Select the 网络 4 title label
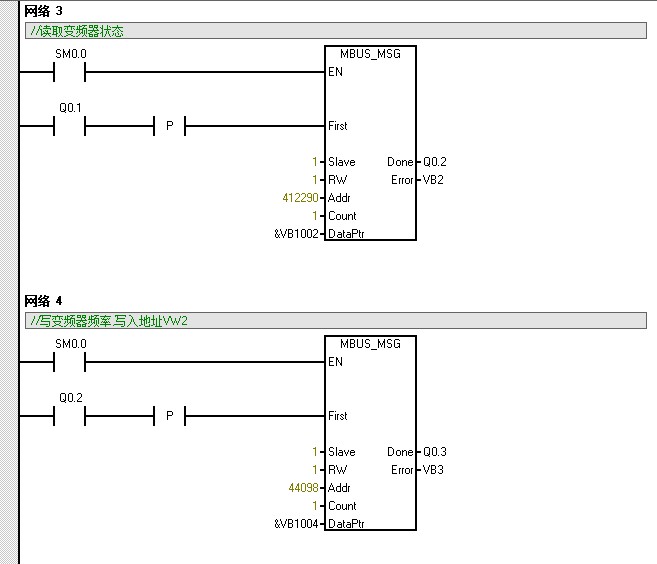 pyautogui.click(x=43, y=301)
